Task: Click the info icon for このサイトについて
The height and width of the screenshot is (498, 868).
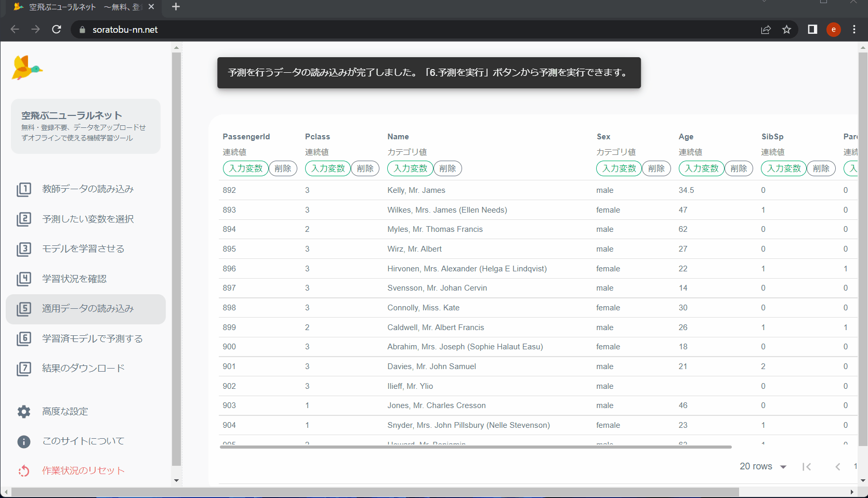Action: click(x=24, y=441)
